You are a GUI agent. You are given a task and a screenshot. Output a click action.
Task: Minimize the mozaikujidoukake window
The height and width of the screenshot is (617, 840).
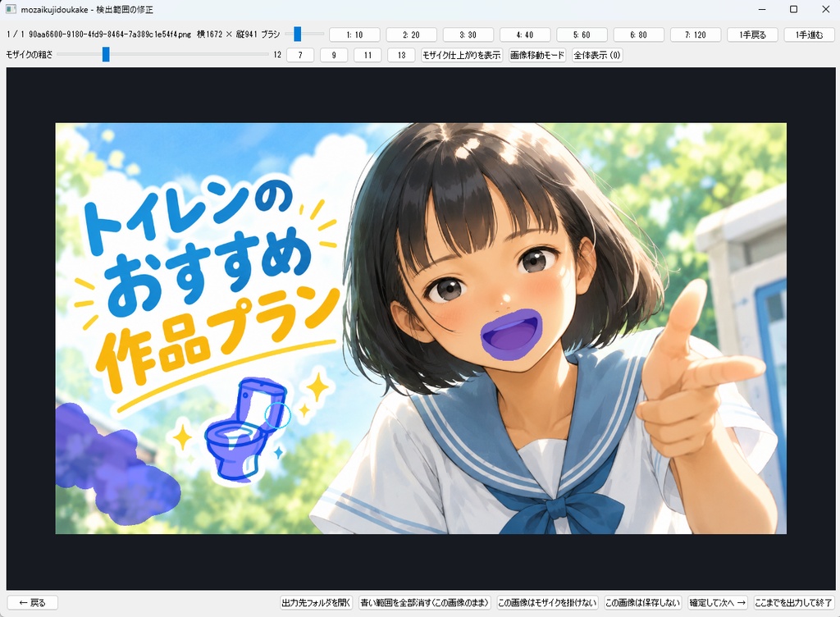[762, 9]
